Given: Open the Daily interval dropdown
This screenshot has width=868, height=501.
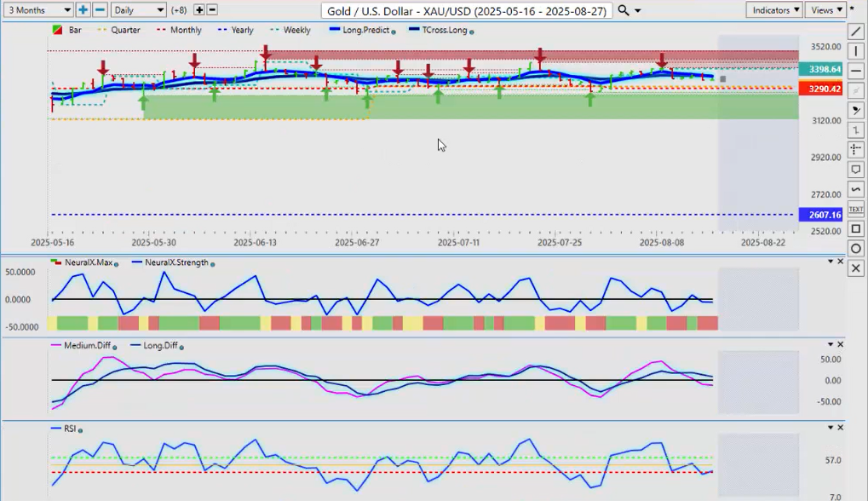Looking at the screenshot, I should [x=138, y=10].
